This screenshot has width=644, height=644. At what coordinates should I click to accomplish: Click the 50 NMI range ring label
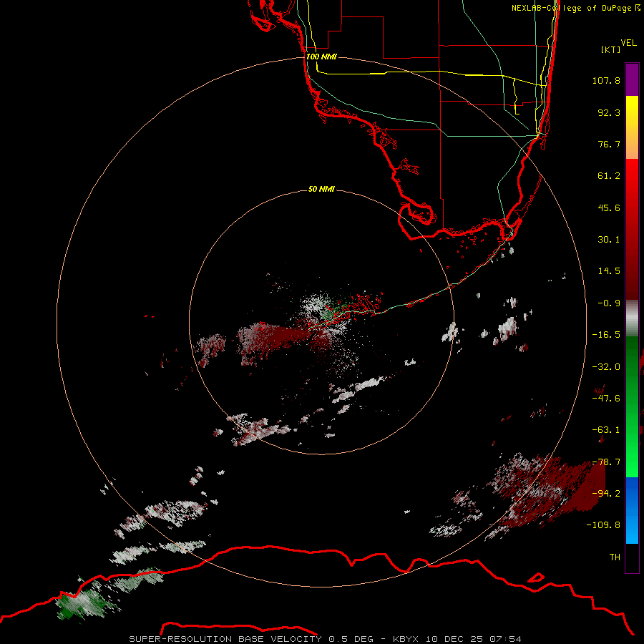(321, 190)
